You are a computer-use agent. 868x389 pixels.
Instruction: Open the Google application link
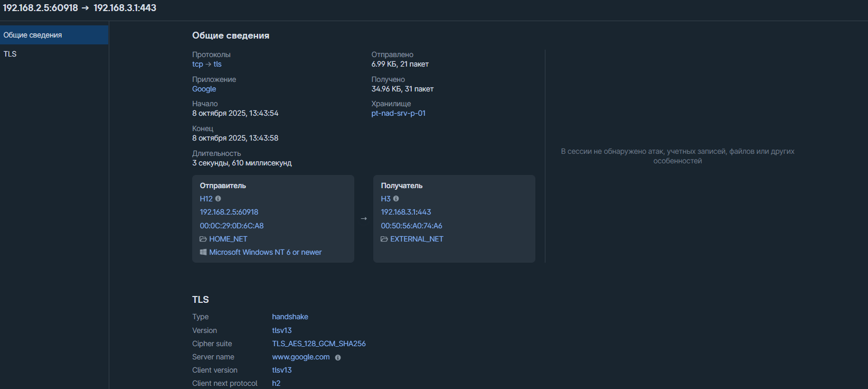coord(204,89)
